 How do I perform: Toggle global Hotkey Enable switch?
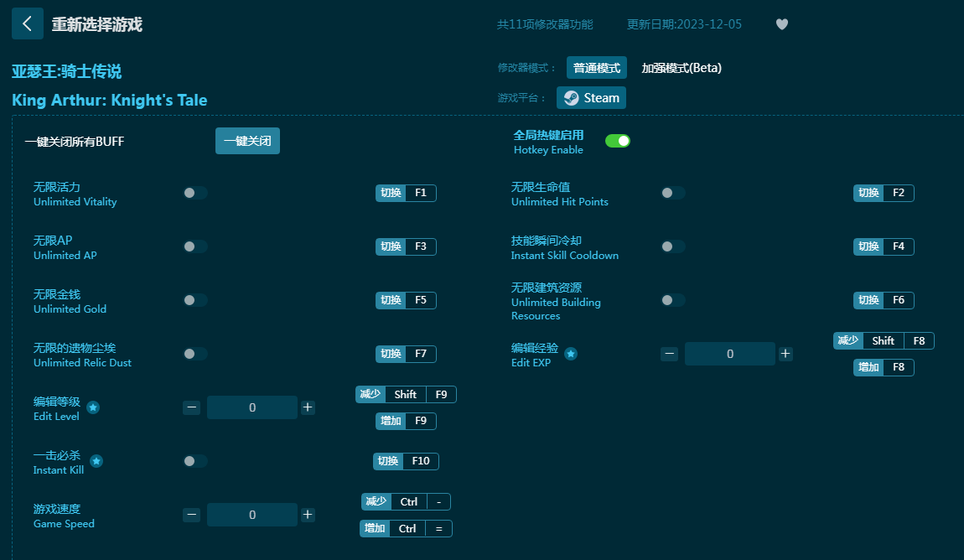click(x=617, y=142)
